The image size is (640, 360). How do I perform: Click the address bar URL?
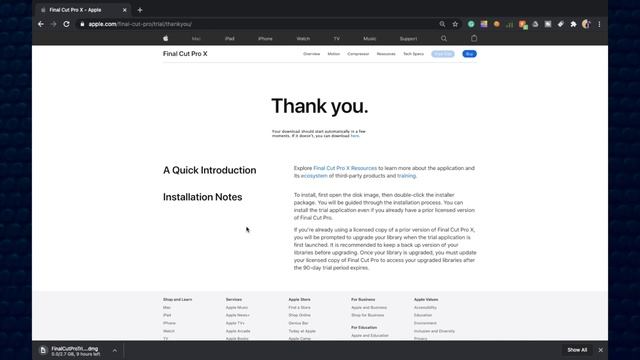[140, 24]
